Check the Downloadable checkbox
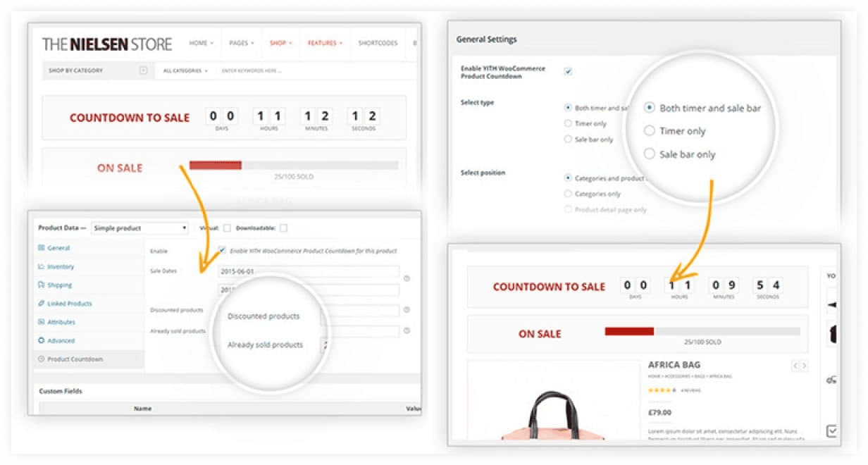868x465 pixels. click(x=284, y=228)
